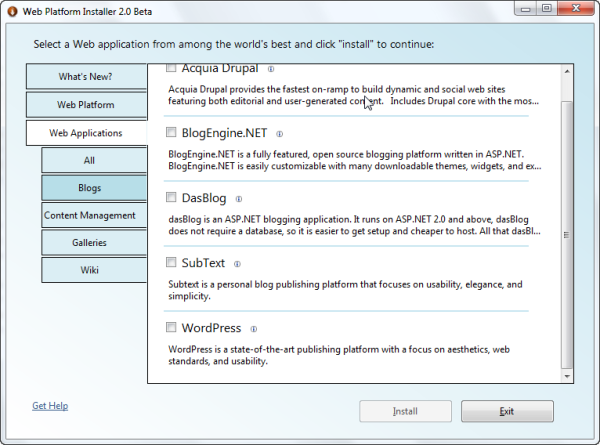Tick the WordPress checkbox
The height and width of the screenshot is (445, 600).
click(171, 328)
